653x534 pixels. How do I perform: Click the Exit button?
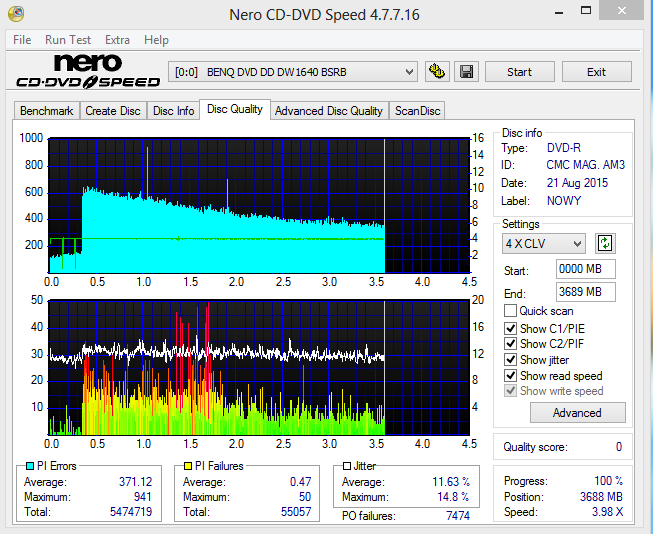pos(596,72)
